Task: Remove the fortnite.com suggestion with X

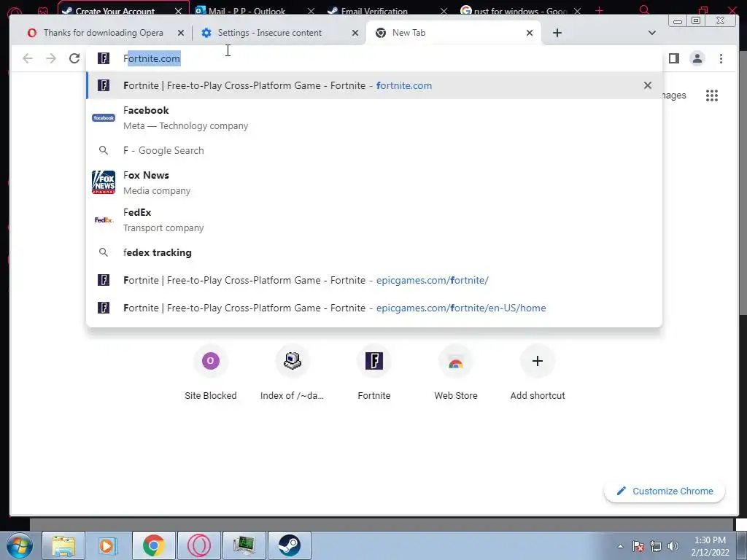Action: pyautogui.click(x=648, y=86)
